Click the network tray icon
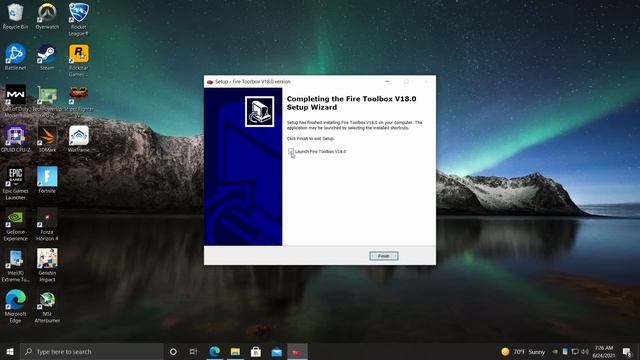 point(575,351)
